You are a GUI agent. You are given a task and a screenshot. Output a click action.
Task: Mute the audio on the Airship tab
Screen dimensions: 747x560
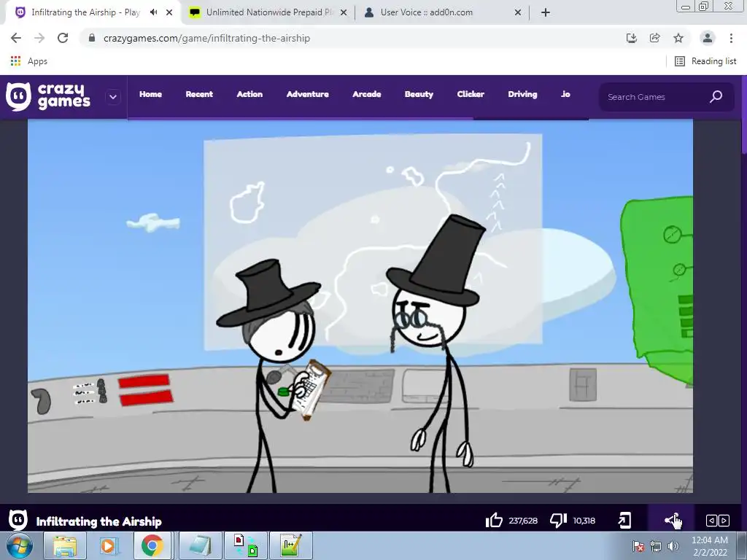pyautogui.click(x=153, y=12)
